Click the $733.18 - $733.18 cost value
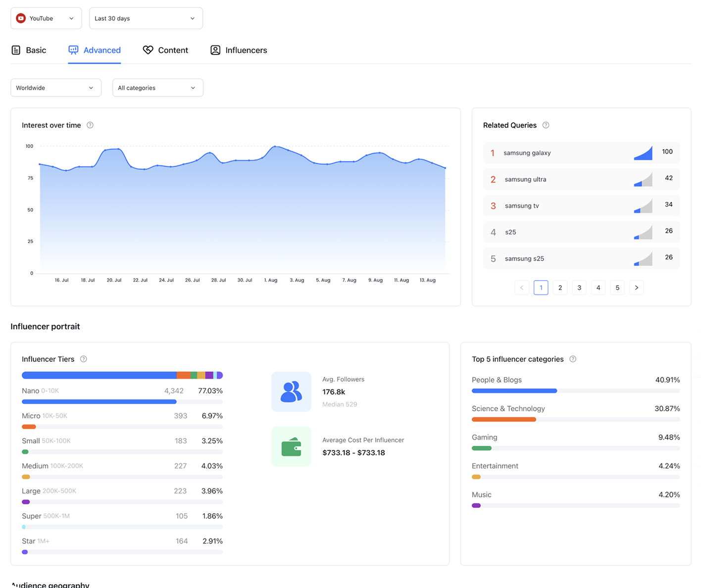The height and width of the screenshot is (588, 701). click(353, 452)
